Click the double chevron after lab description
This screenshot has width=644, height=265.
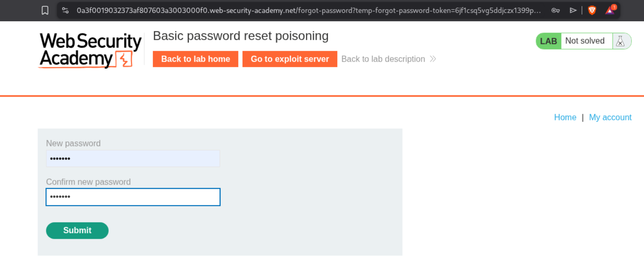(433, 59)
